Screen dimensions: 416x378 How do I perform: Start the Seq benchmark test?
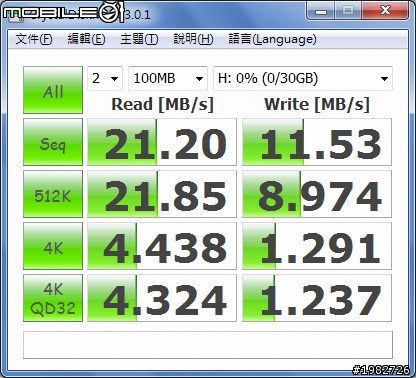coord(53,142)
